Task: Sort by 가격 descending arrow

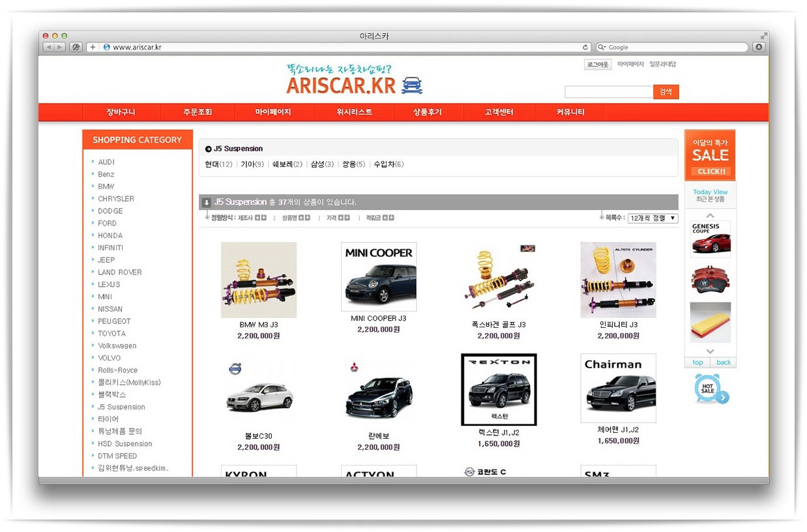Action: tap(347, 218)
